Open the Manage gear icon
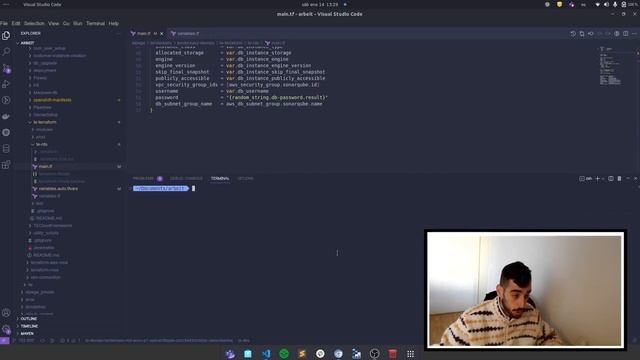Image resolution: width=640 pixels, height=360 pixels. pos(6,329)
